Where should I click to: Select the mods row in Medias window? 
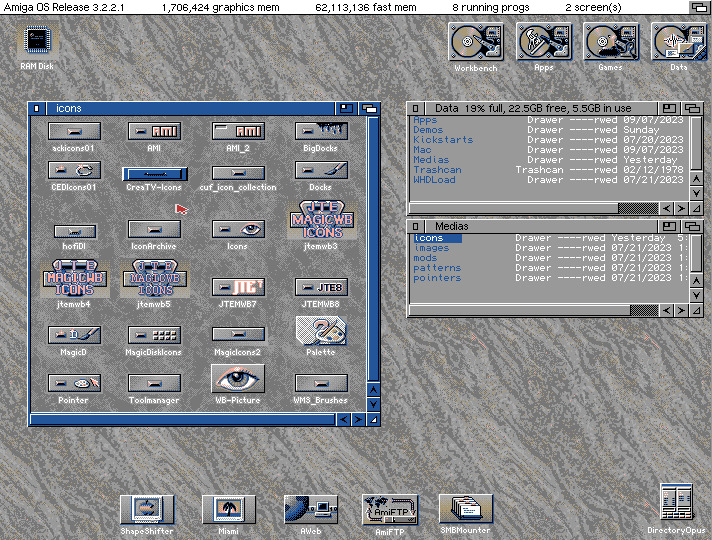pyautogui.click(x=550, y=258)
